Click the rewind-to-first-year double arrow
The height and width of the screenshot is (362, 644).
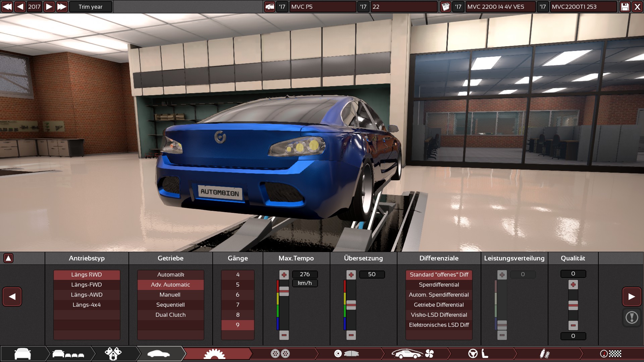[x=7, y=7]
